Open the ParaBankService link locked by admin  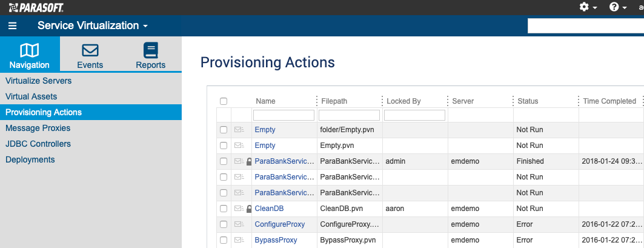coord(284,161)
